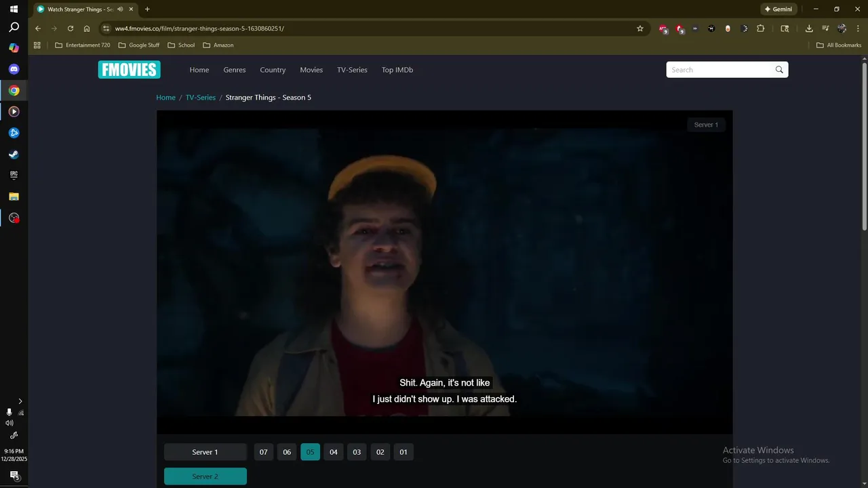This screenshot has height=488, width=868.
Task: Open the Top IMDb nav menu item
Action: pyautogui.click(x=397, y=70)
